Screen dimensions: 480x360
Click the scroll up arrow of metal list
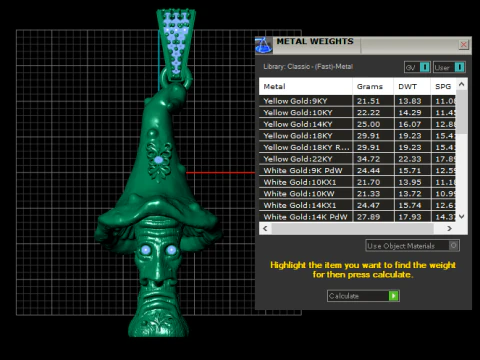(x=462, y=84)
